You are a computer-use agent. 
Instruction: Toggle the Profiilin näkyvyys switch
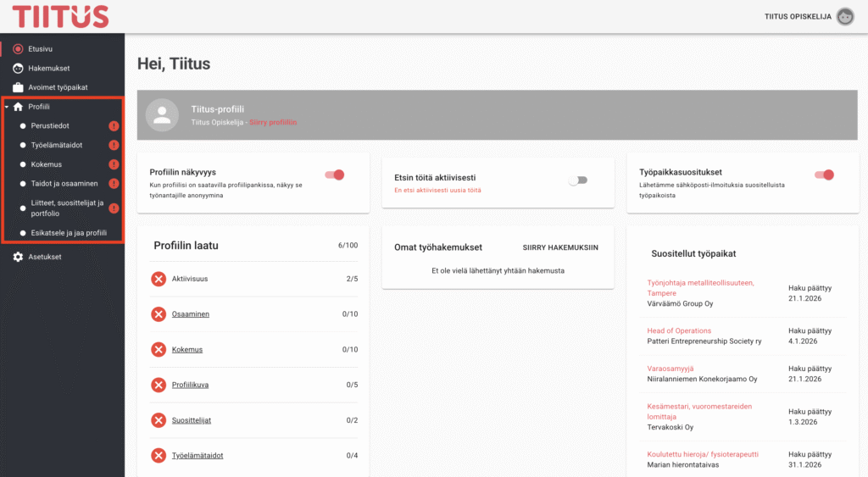(335, 175)
